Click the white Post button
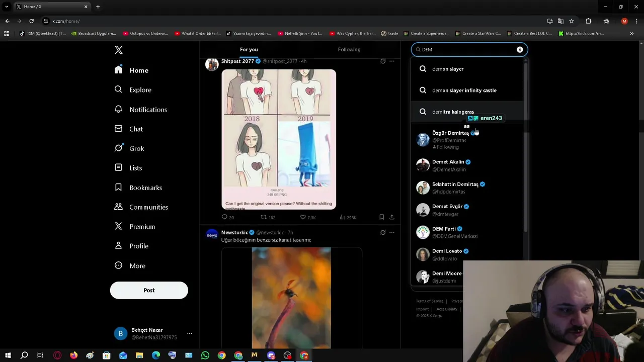 (x=149, y=290)
